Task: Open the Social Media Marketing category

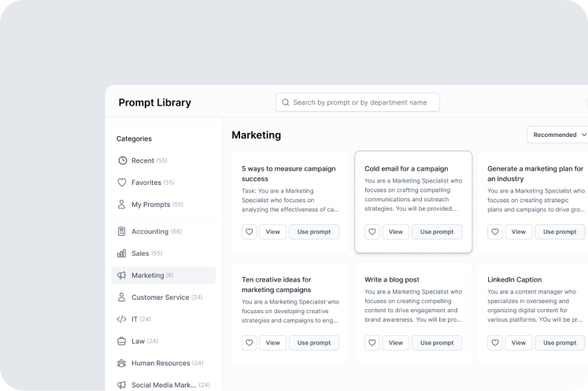Action: point(164,385)
